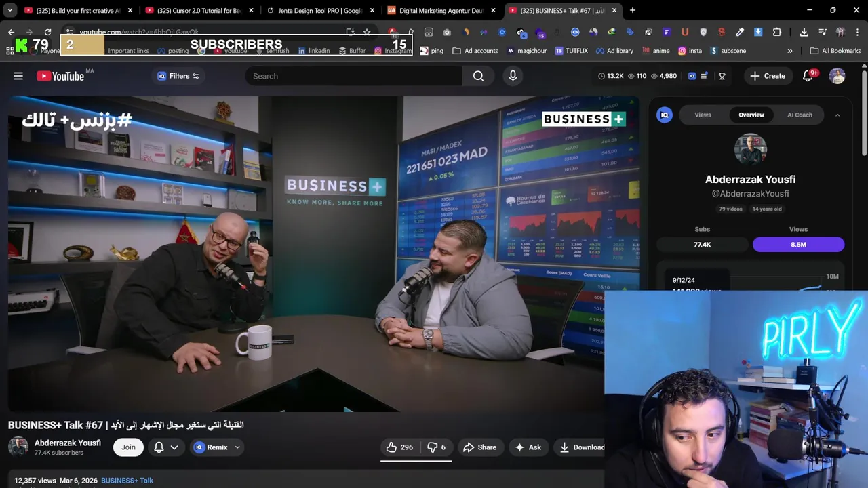Open the Chrome downloads icon
This screenshot has width=868, height=488.
click(804, 32)
